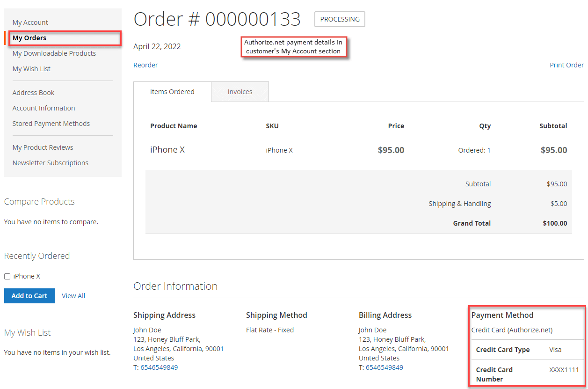Click the Add to Cart button
Image resolution: width=588 pixels, height=389 pixels.
coord(29,295)
